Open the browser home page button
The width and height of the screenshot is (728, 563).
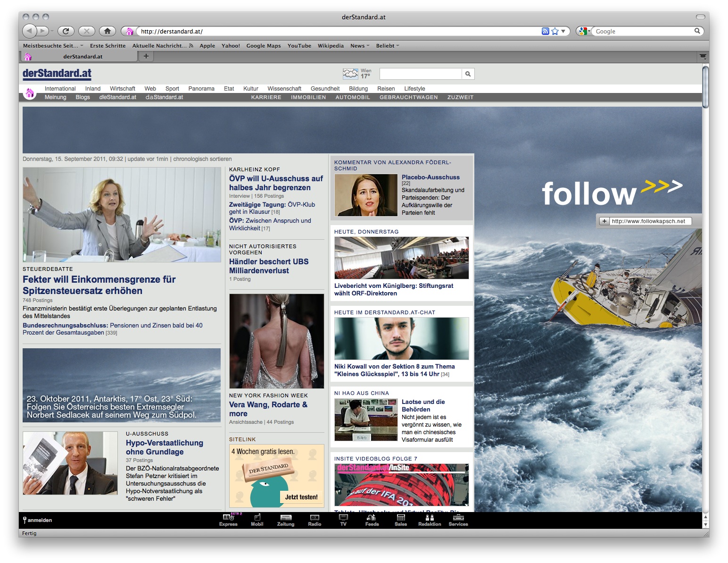(x=108, y=31)
